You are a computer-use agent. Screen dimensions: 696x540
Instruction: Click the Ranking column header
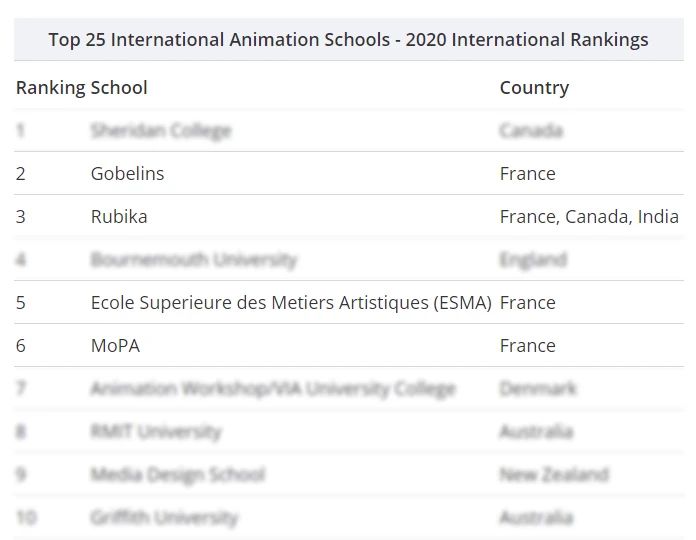[x=51, y=88]
